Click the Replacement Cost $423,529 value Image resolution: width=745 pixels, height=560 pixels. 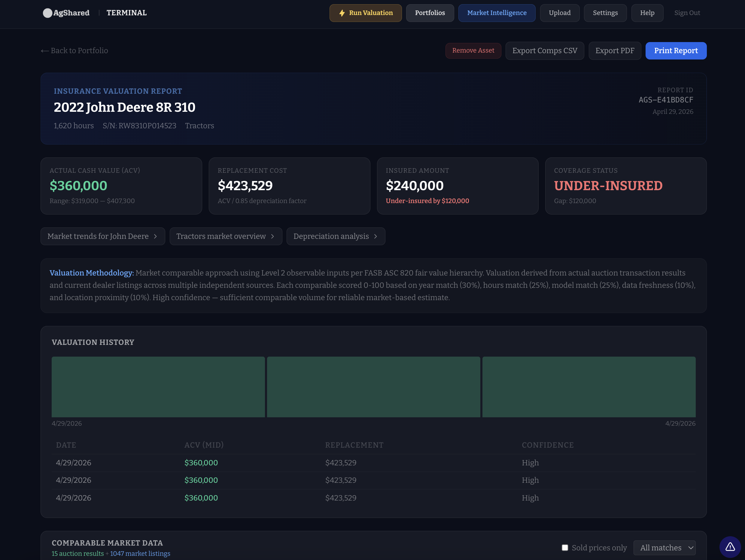(245, 186)
